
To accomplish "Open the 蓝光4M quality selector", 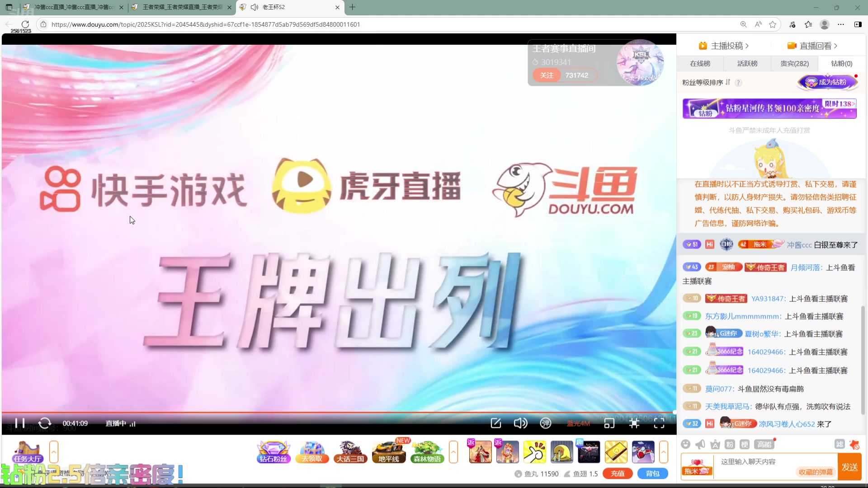I will click(x=578, y=423).
